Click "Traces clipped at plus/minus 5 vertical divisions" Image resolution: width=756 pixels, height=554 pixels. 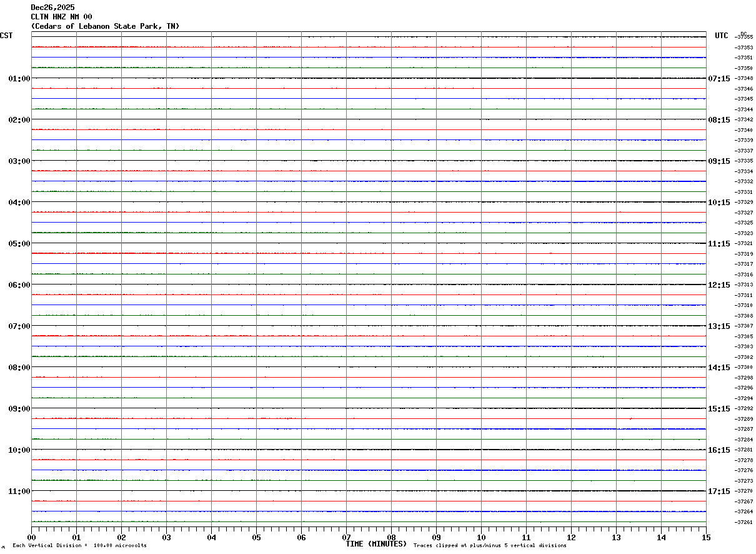point(490,546)
